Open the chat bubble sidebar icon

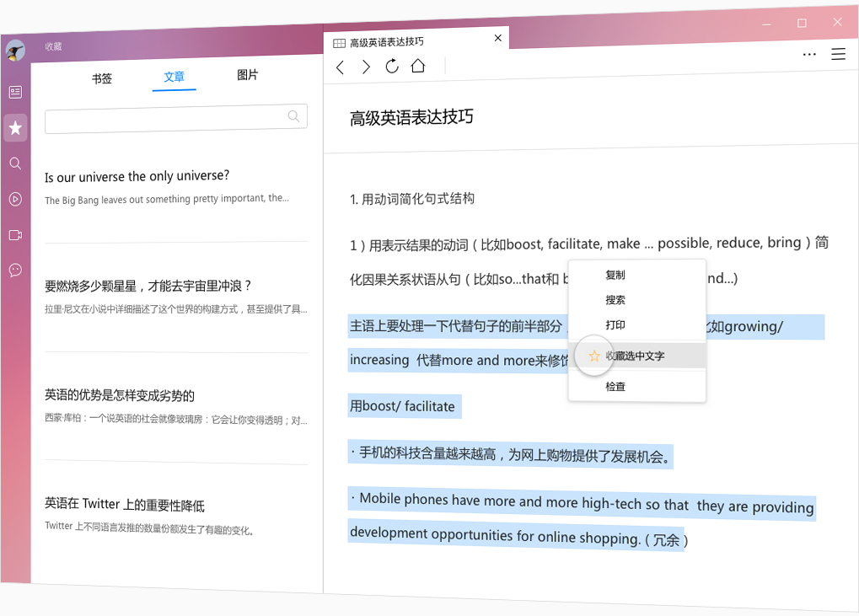pyautogui.click(x=15, y=271)
